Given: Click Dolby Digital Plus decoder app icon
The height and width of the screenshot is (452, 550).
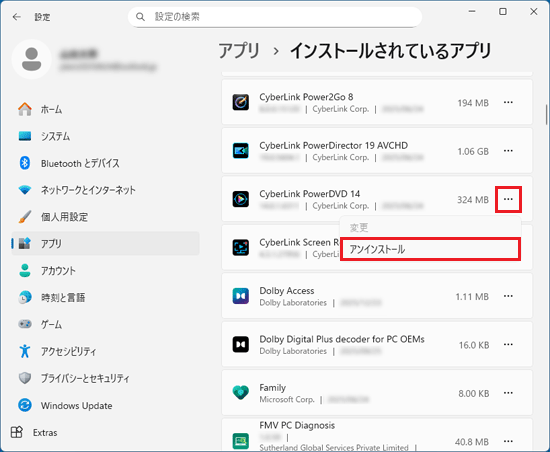Looking at the screenshot, I should (241, 345).
